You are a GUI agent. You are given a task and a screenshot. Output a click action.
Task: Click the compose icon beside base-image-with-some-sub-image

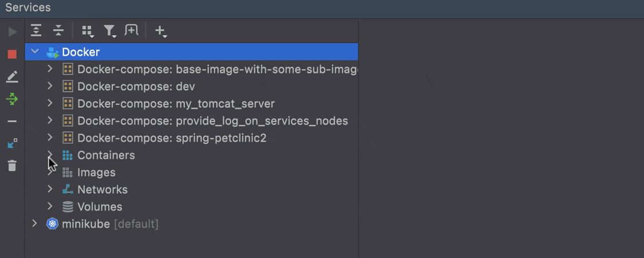68,69
